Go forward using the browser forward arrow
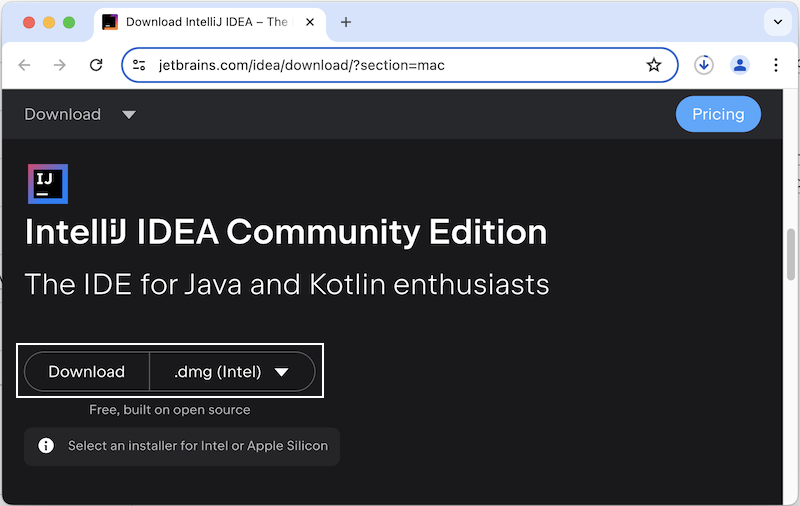The width and height of the screenshot is (800, 506). pos(60,65)
